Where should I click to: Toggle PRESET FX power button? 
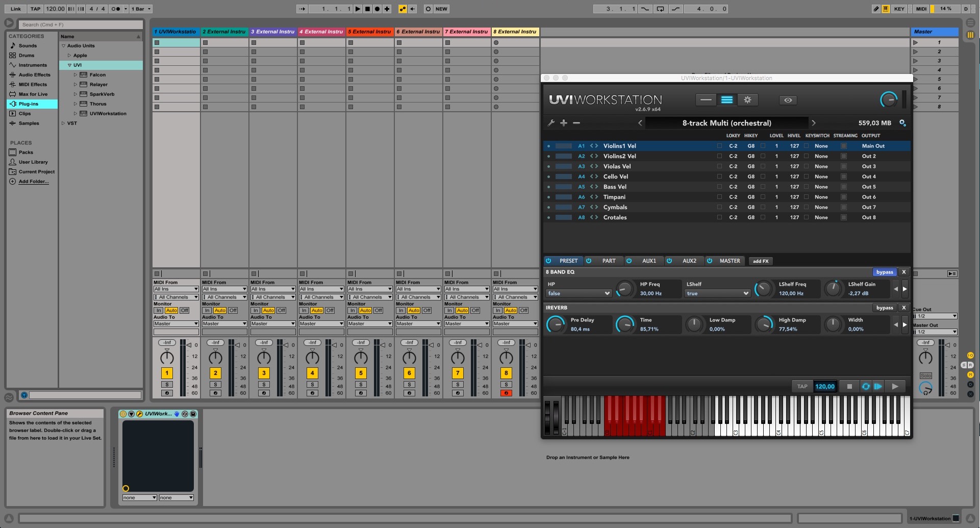pos(548,261)
